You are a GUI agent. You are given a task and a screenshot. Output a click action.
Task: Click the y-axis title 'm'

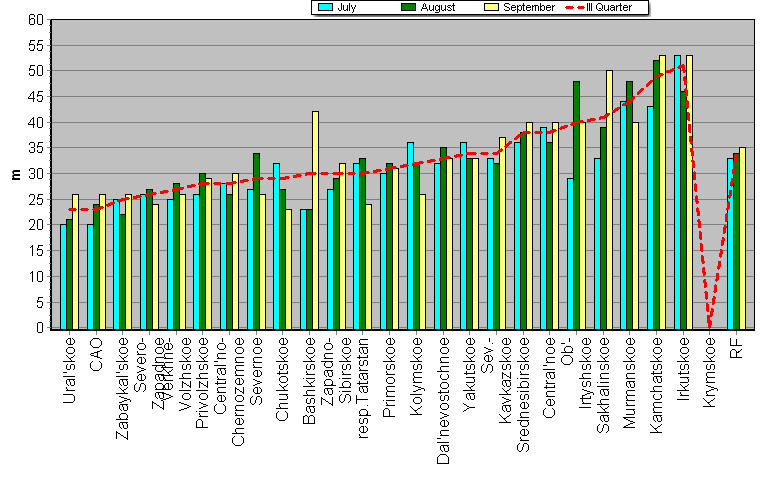click(x=16, y=174)
